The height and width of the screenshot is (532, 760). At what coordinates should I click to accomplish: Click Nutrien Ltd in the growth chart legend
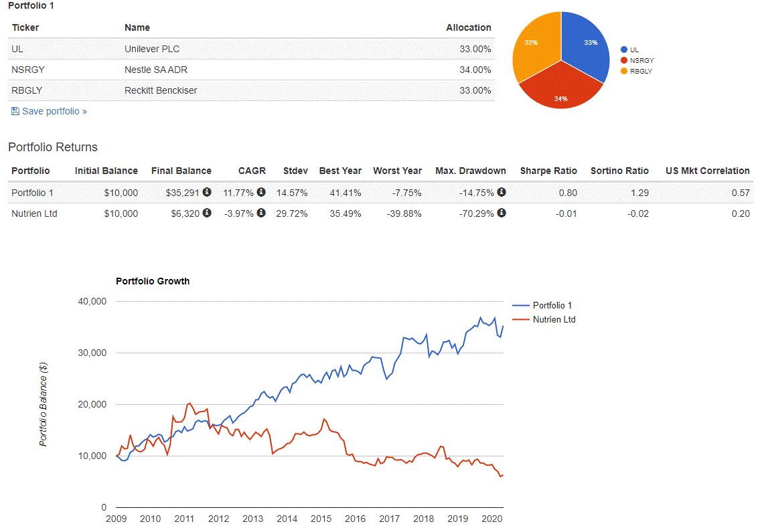point(554,319)
